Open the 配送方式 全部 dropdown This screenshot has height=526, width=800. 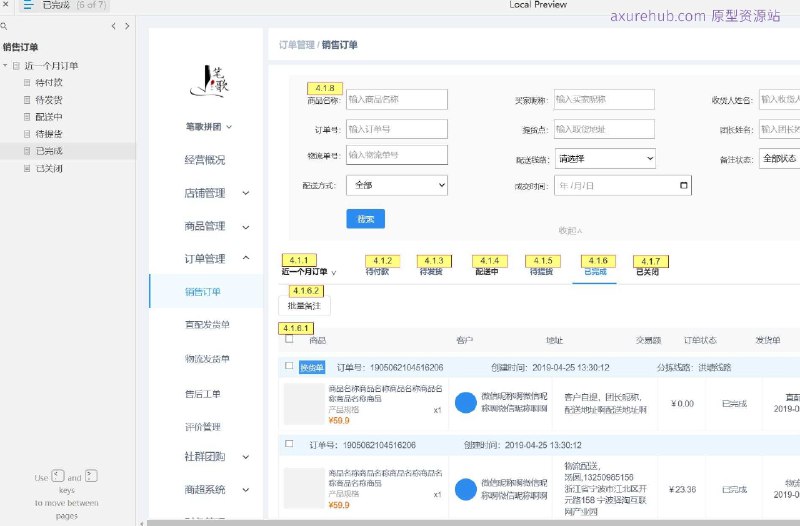point(397,185)
